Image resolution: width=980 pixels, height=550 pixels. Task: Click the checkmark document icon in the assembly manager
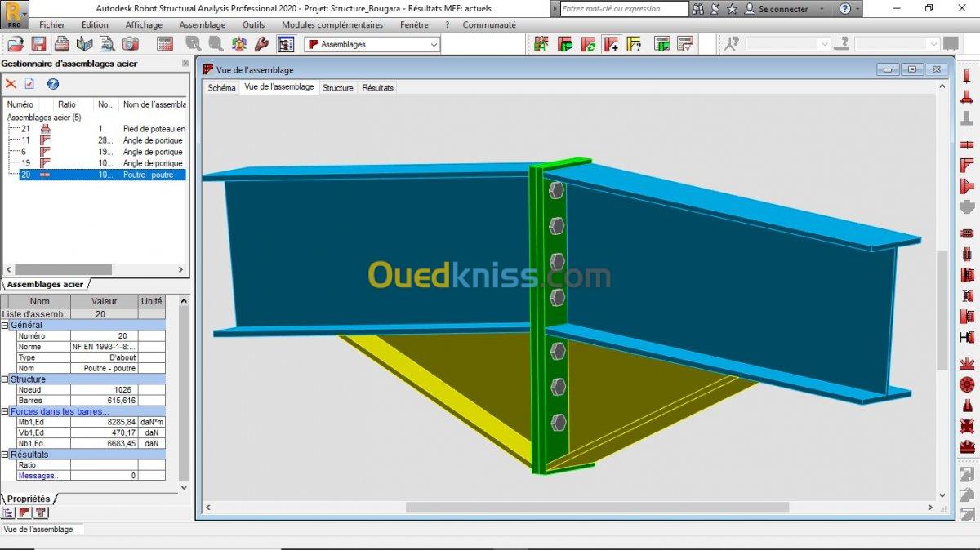[29, 84]
